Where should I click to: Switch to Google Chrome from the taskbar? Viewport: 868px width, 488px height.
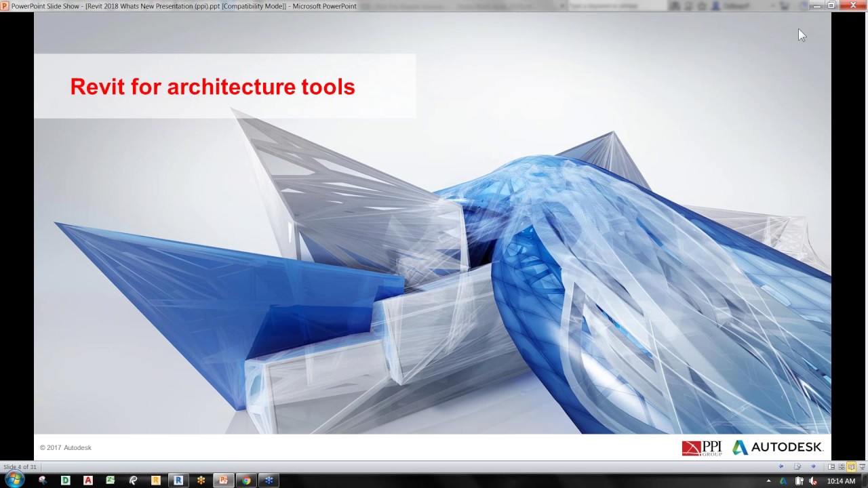[246, 481]
